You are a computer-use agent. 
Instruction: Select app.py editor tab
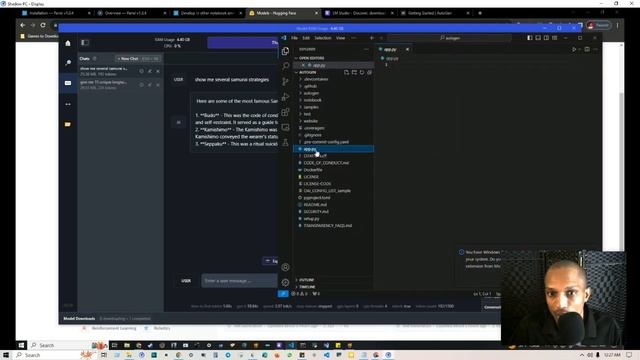(391, 49)
